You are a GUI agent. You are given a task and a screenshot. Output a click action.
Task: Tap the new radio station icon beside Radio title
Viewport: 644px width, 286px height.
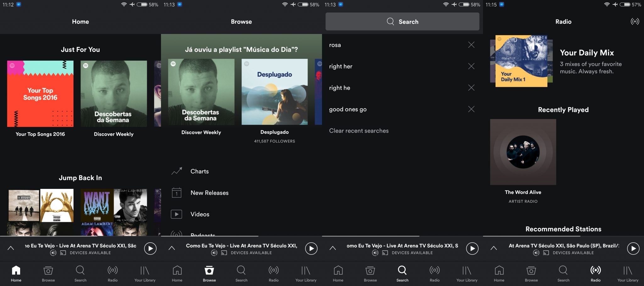point(635,21)
